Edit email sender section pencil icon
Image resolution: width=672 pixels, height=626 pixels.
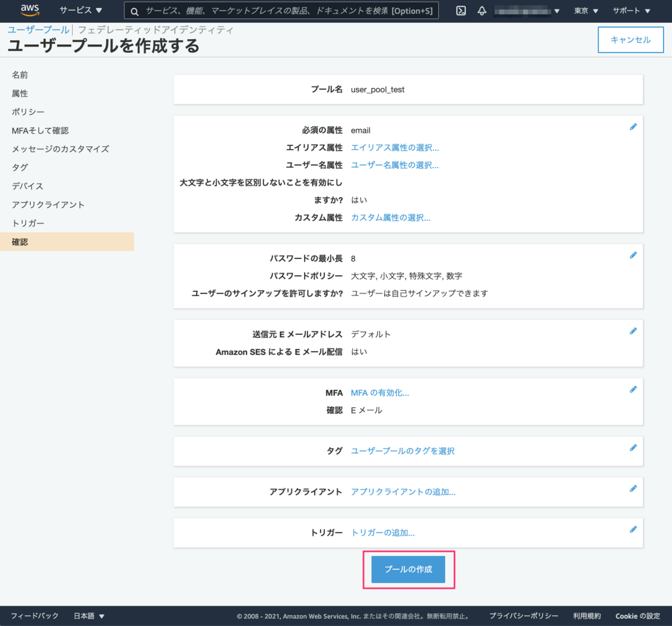click(633, 331)
